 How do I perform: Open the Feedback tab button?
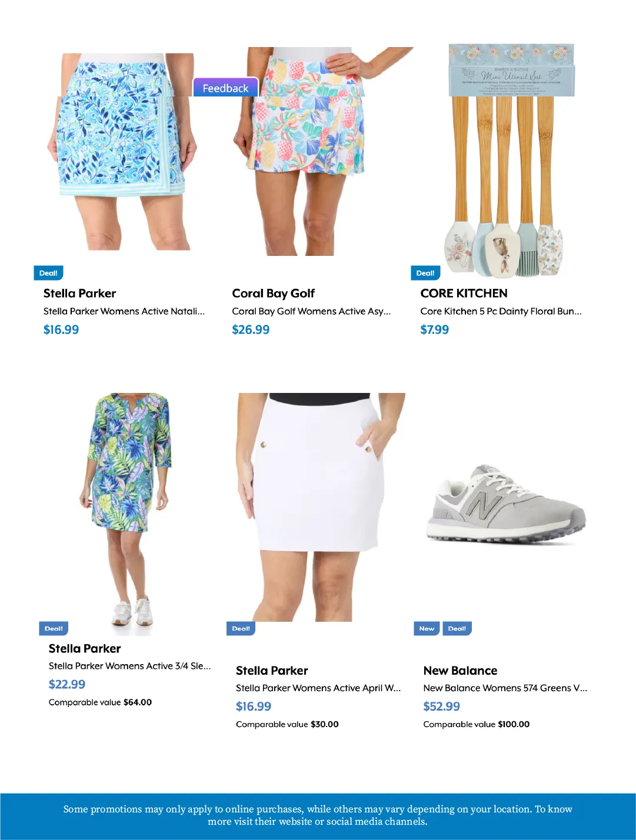[226, 88]
